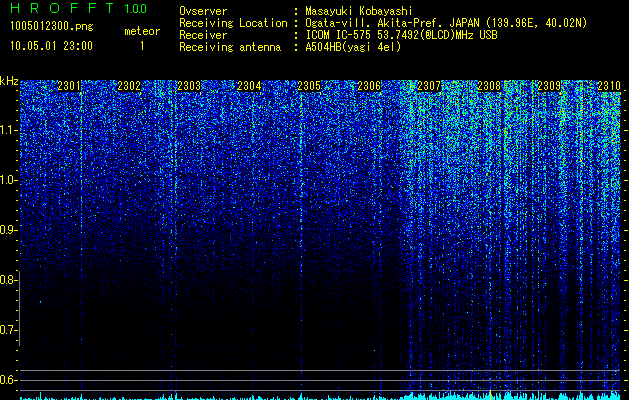Click the 0.6 kHz axis label
This screenshot has height=400, width=629.
click(x=9, y=380)
